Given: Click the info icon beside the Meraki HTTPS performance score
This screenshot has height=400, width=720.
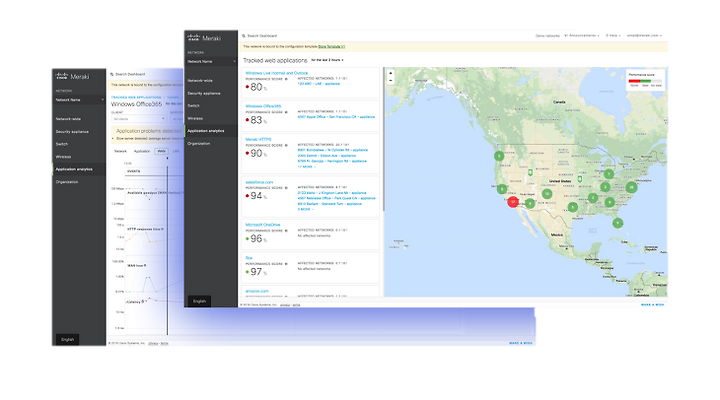Looking at the screenshot, I should [286, 145].
